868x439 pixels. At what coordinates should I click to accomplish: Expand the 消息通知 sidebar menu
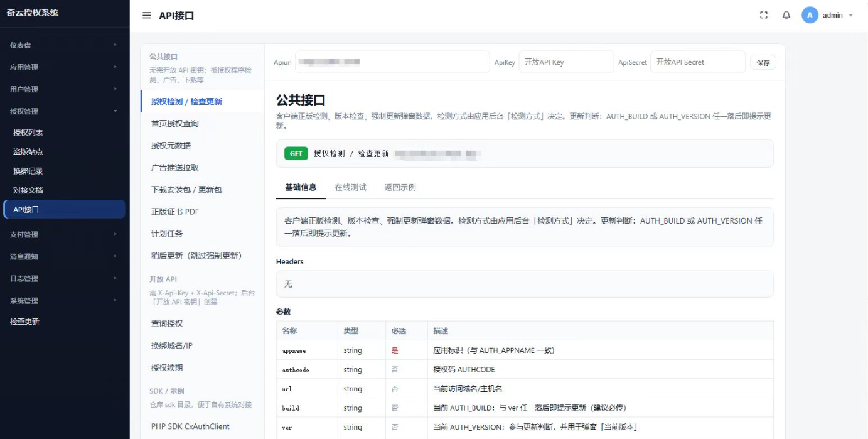click(65, 256)
